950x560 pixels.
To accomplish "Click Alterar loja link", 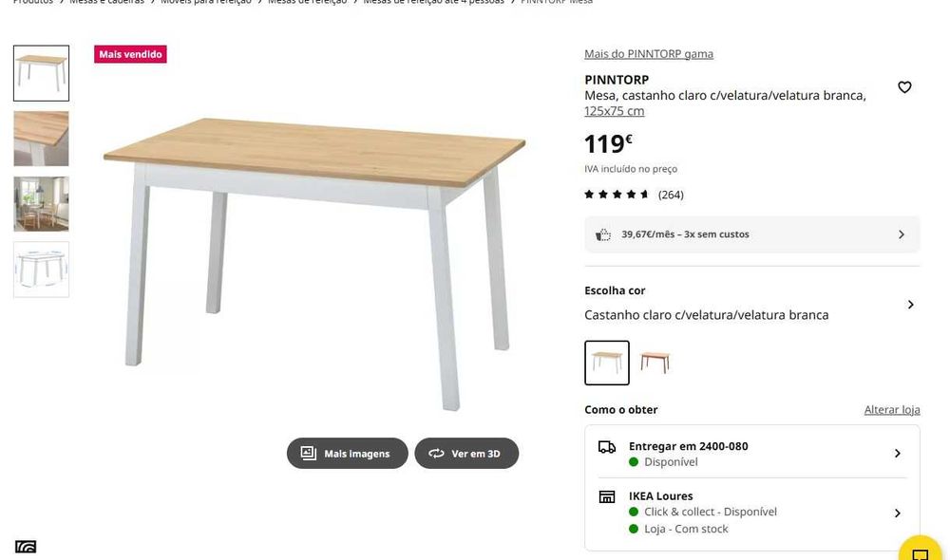I will (x=892, y=410).
